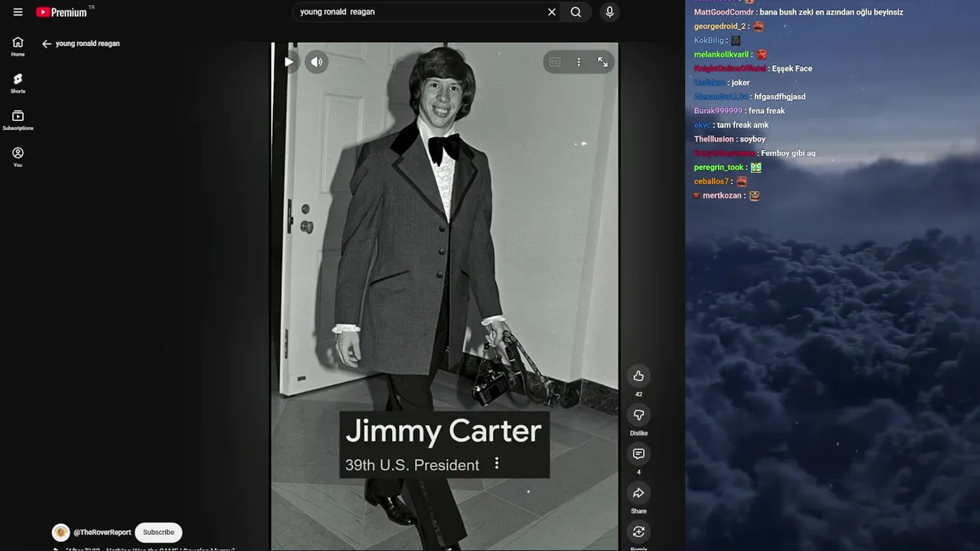
Task: Open the @TheRoverReport channel link
Action: 102,533
